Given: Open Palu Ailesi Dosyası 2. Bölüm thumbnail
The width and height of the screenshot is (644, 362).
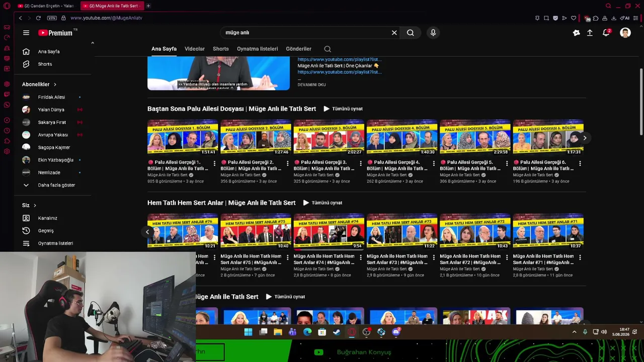Looking at the screenshot, I should pos(256,137).
